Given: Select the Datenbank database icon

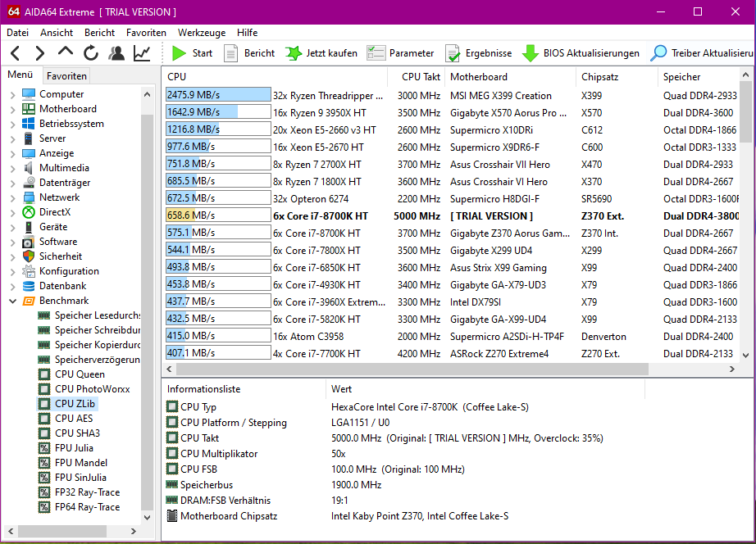Looking at the screenshot, I should click(29, 286).
